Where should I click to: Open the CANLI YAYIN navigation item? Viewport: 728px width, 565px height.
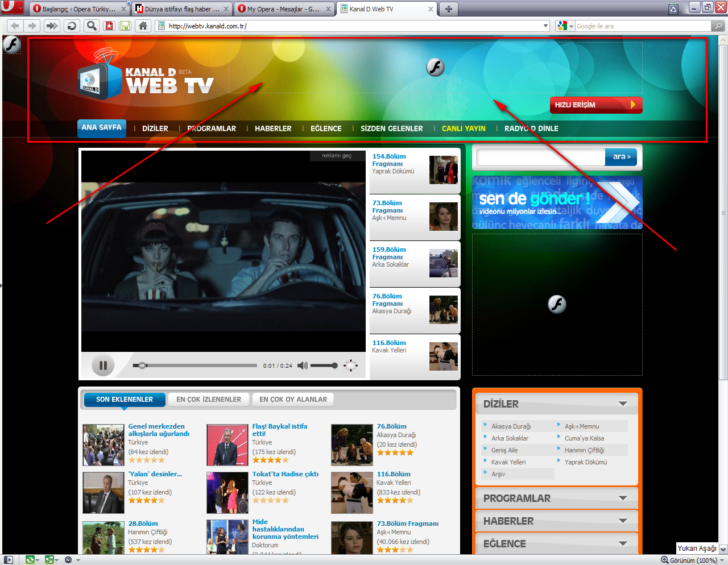pyautogui.click(x=464, y=128)
